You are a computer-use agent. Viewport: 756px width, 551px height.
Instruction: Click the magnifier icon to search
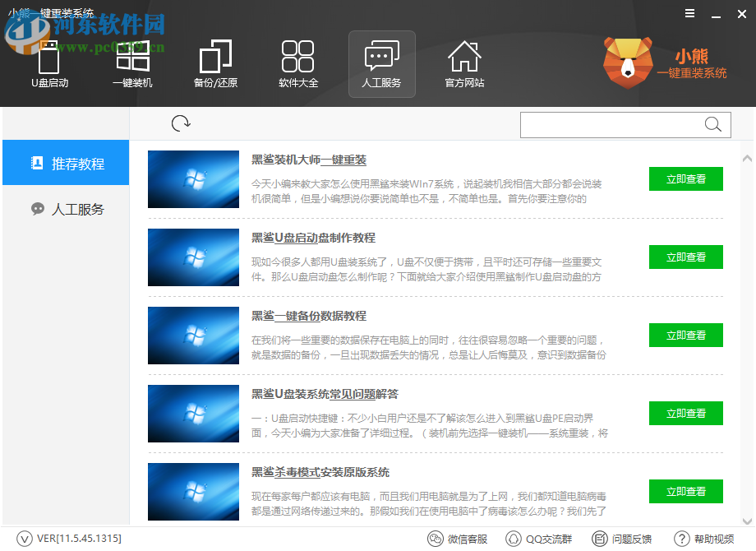[712, 124]
